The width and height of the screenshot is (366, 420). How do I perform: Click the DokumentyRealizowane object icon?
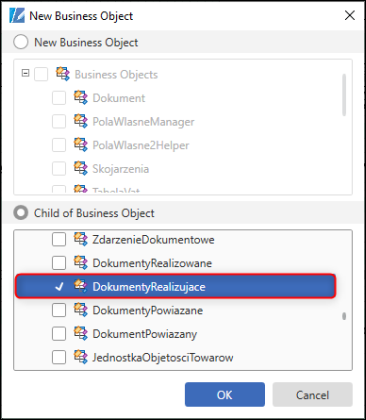[x=80, y=263]
